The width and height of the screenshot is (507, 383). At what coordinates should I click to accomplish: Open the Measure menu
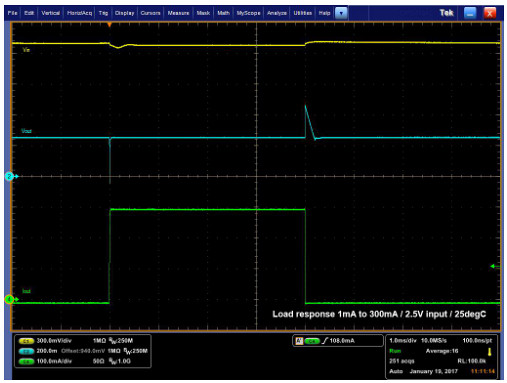coord(178,13)
